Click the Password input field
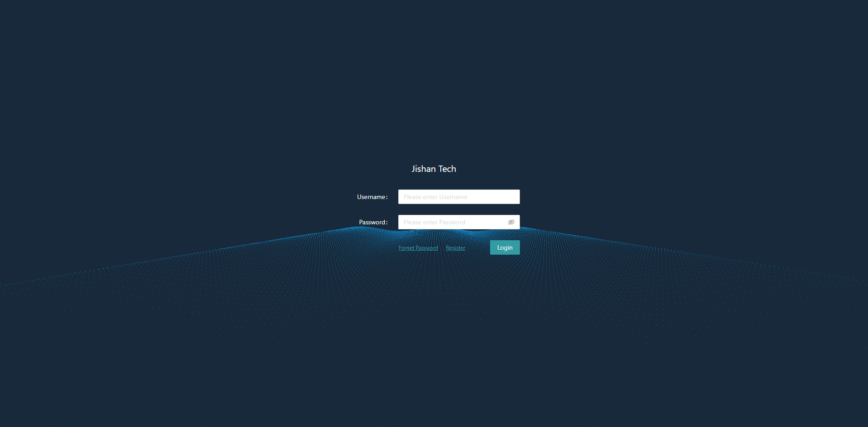The height and width of the screenshot is (427, 868). [459, 222]
